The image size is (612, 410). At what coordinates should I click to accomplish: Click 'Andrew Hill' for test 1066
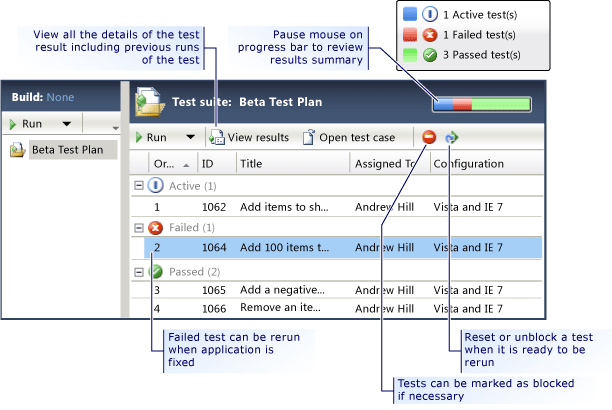tap(384, 309)
